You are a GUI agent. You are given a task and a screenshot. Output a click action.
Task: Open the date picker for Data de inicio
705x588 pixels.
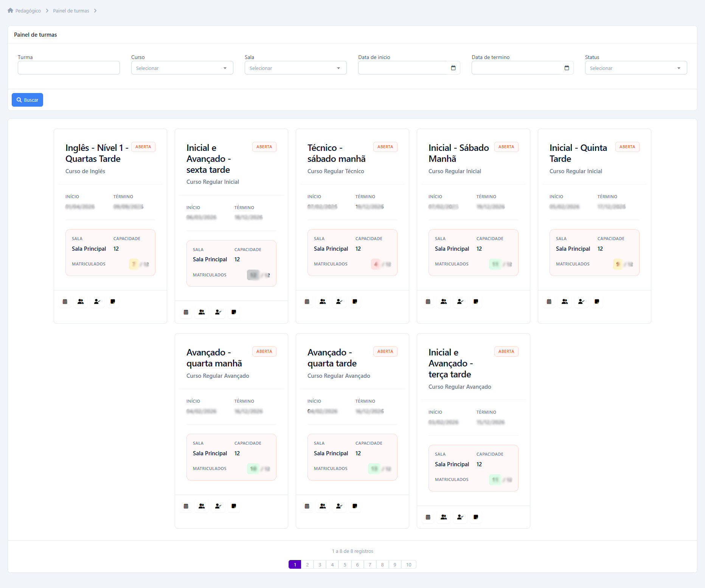point(453,68)
